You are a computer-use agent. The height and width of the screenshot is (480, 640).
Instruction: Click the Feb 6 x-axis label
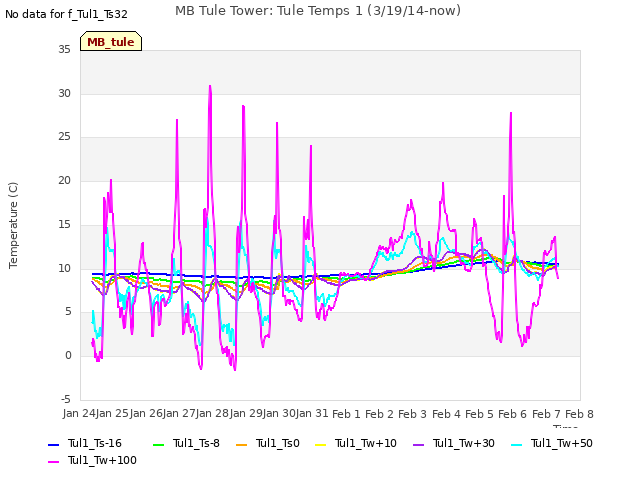coord(512,414)
